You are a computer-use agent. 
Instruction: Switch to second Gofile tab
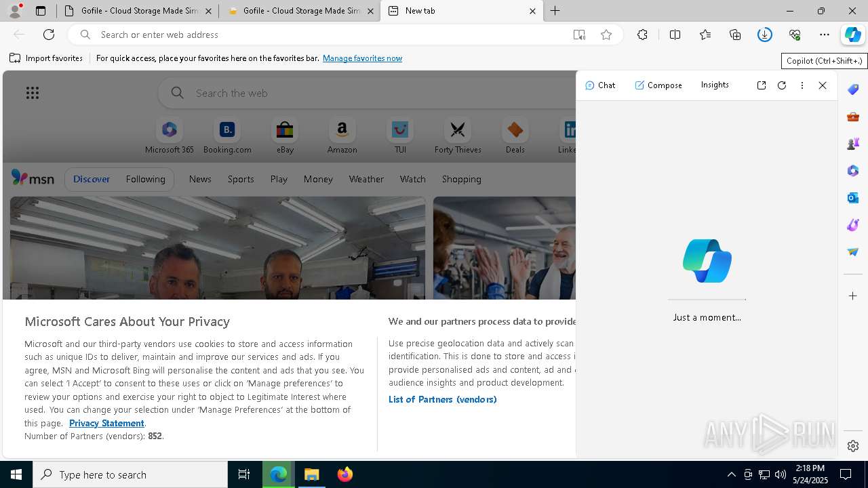point(300,11)
